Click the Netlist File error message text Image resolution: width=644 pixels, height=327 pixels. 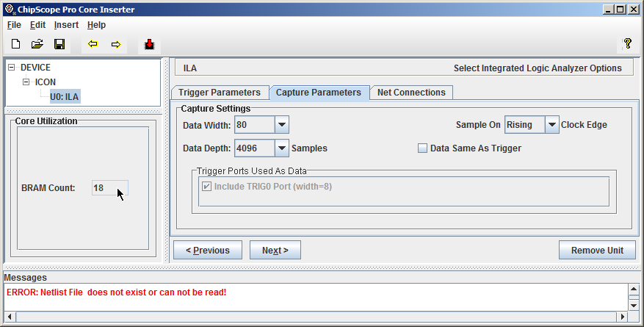pyautogui.click(x=116, y=292)
